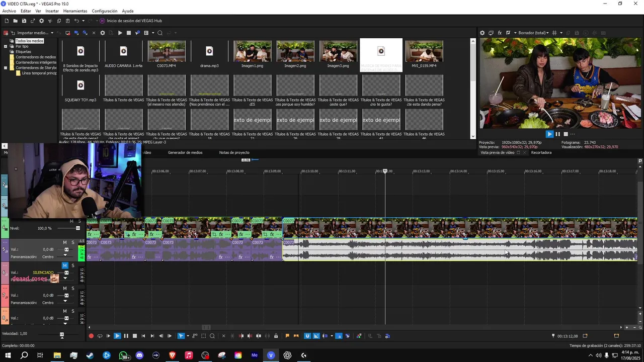The height and width of the screenshot is (362, 644).
Task: Open Discord from the Windows taskbar
Action: [139, 355]
